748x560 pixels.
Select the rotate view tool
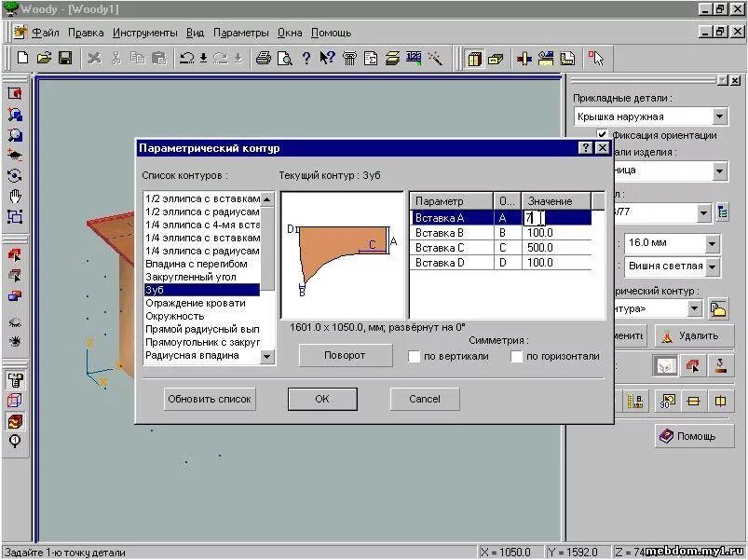pos(15,175)
